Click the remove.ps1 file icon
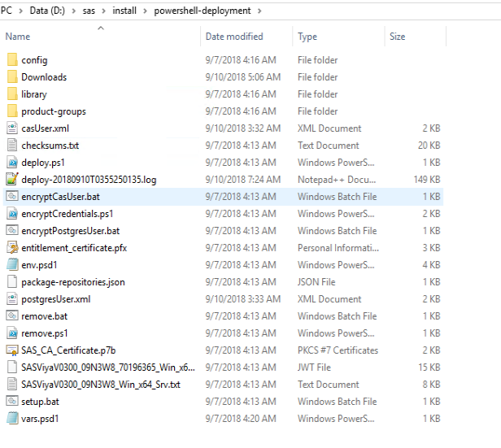The image size is (501, 448). point(12,333)
